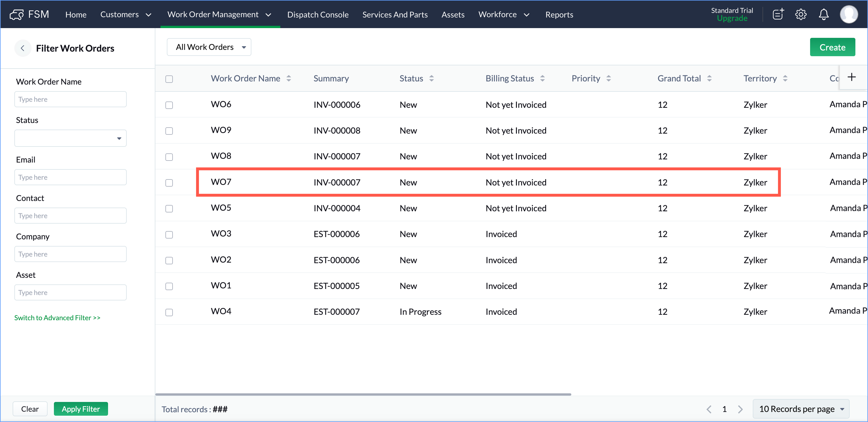Click the FSM logo icon
Viewport: 868px width, 422px height.
pos(17,15)
